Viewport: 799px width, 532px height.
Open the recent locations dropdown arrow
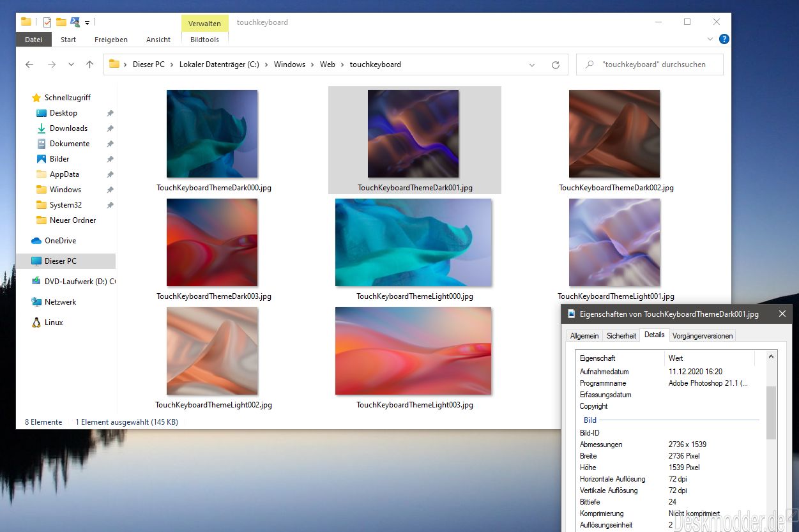tap(71, 65)
